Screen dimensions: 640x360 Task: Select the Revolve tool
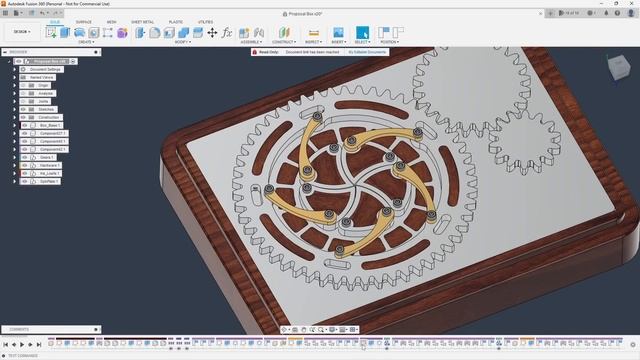click(x=80, y=33)
